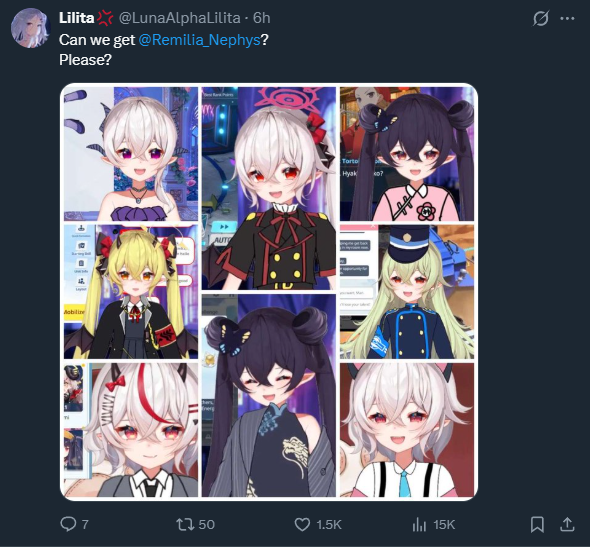Open the share upload icon

coord(567,524)
